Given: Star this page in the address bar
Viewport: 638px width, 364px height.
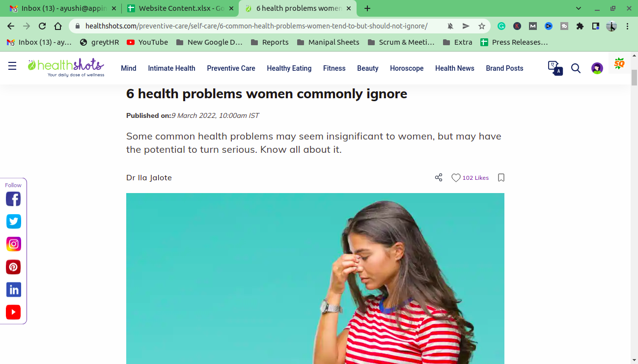Looking at the screenshot, I should [482, 26].
